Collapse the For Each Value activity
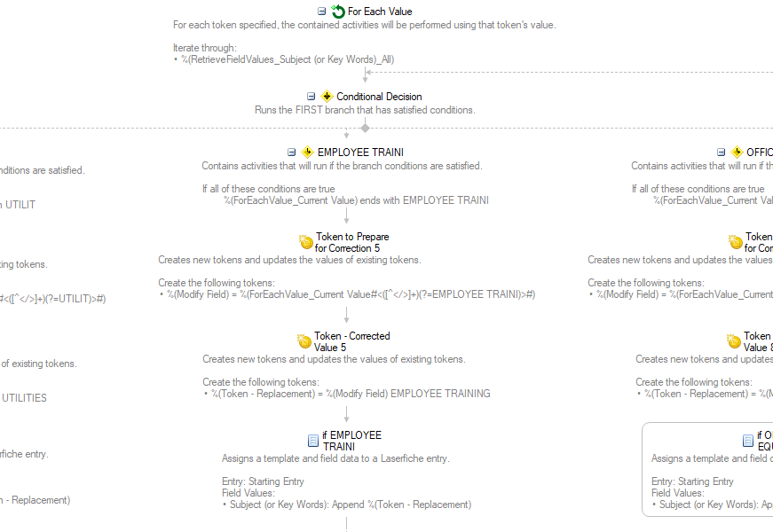 point(321,11)
